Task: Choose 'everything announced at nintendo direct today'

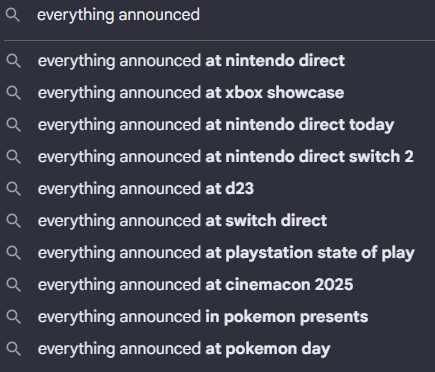Action: tap(217, 125)
